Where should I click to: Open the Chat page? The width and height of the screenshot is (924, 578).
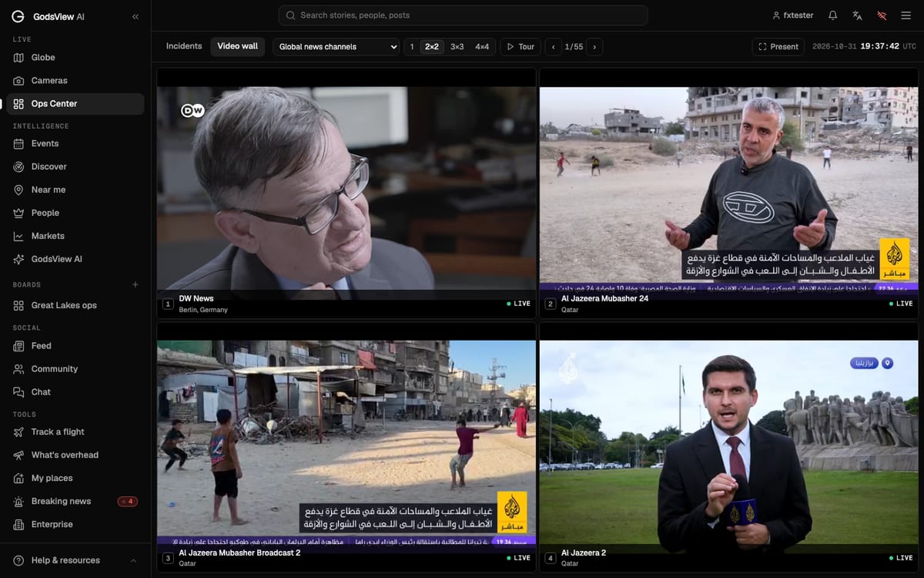pos(75,392)
